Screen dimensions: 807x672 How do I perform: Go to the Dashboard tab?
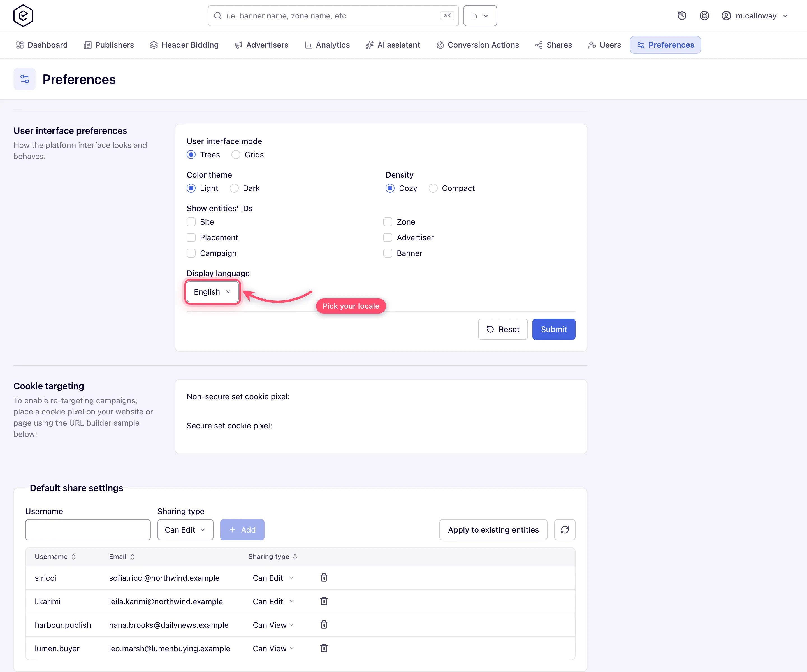[x=42, y=45]
